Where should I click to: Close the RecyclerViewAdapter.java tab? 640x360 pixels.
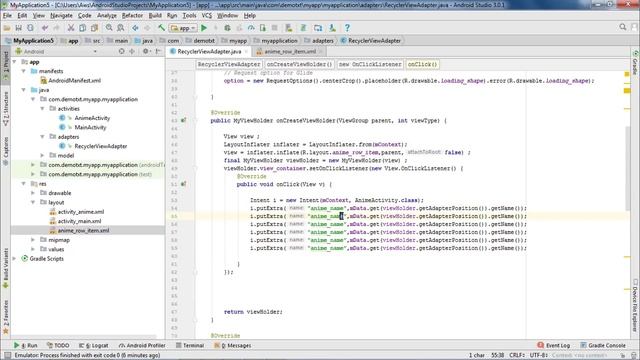tap(247, 51)
